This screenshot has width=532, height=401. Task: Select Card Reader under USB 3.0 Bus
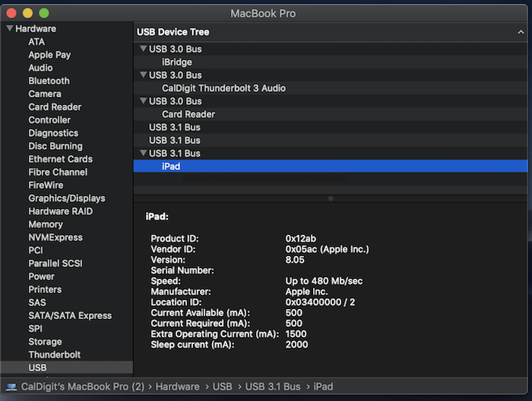pyautogui.click(x=188, y=114)
